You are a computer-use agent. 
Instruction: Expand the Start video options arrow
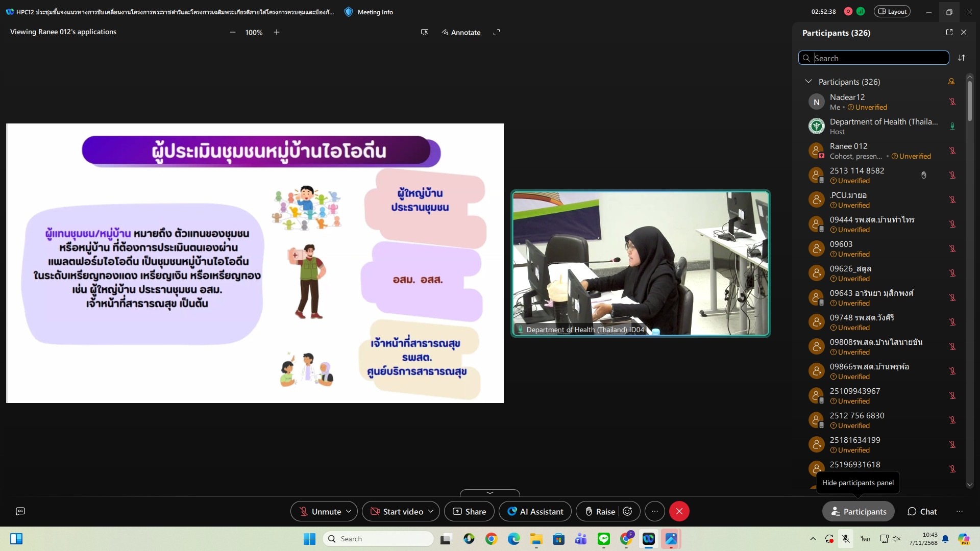[x=431, y=511]
